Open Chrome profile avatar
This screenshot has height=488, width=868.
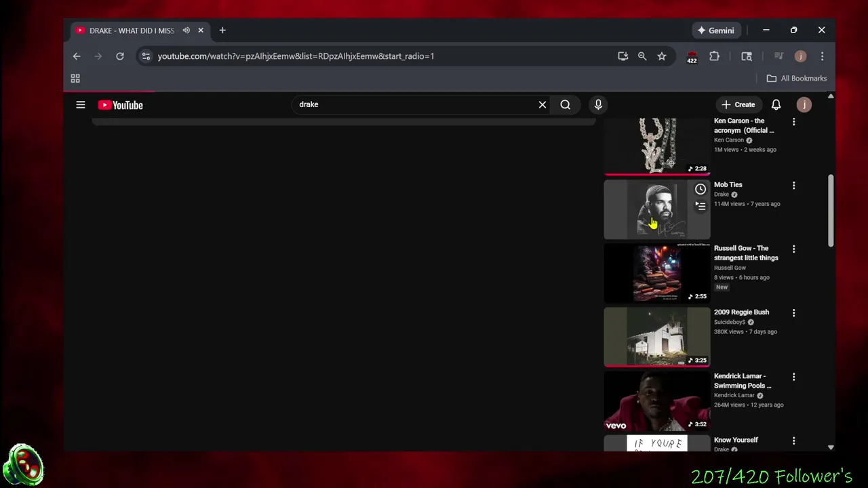(x=800, y=56)
